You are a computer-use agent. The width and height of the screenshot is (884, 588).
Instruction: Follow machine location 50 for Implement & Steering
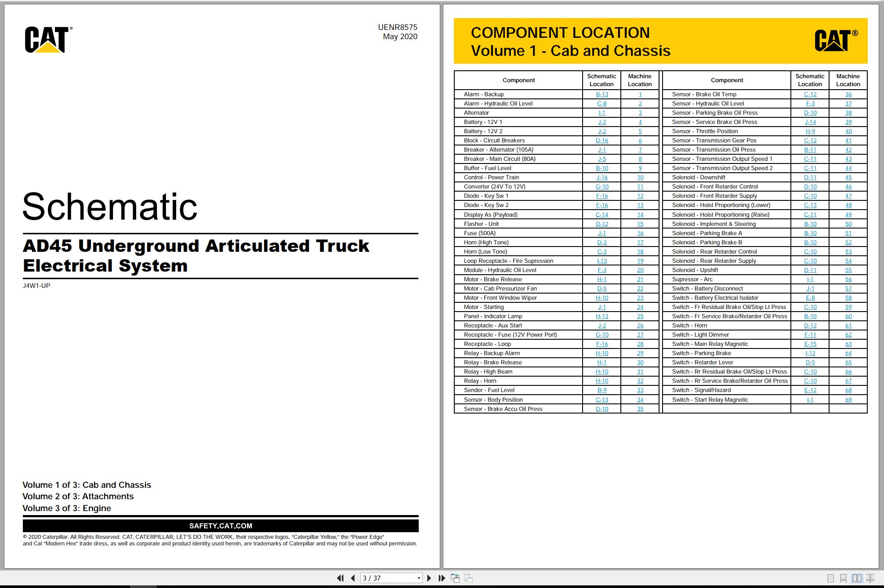(x=848, y=224)
